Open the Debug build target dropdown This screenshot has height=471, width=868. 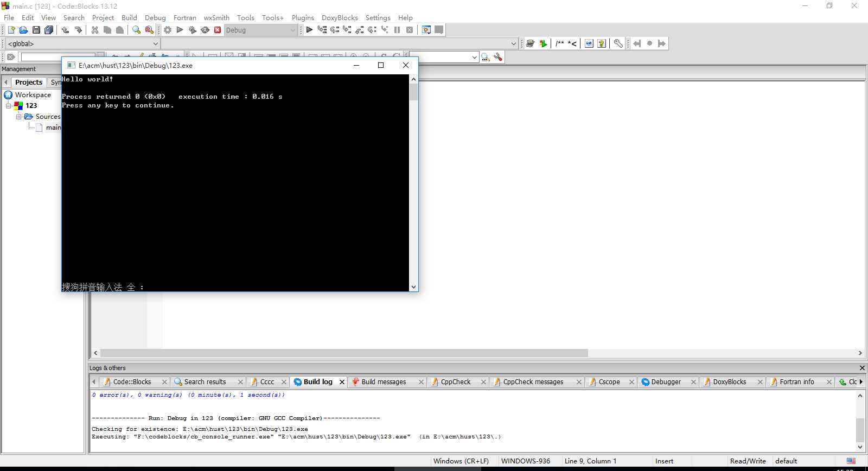[293, 30]
